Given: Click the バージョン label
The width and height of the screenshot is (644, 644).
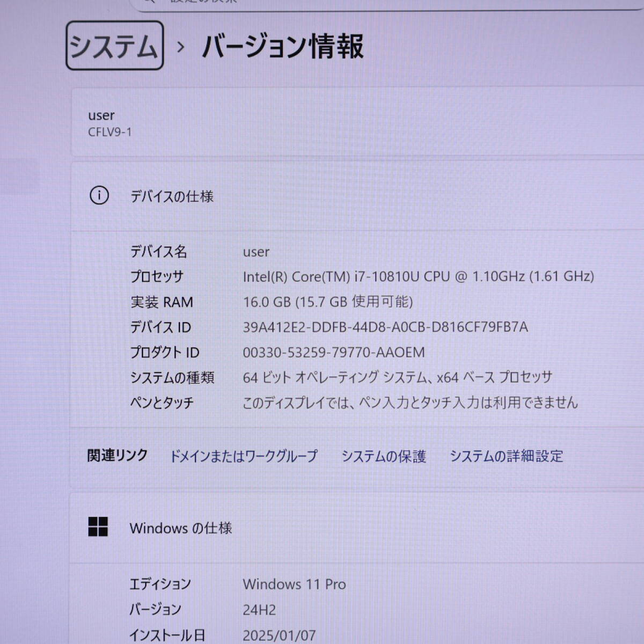Looking at the screenshot, I should [155, 609].
